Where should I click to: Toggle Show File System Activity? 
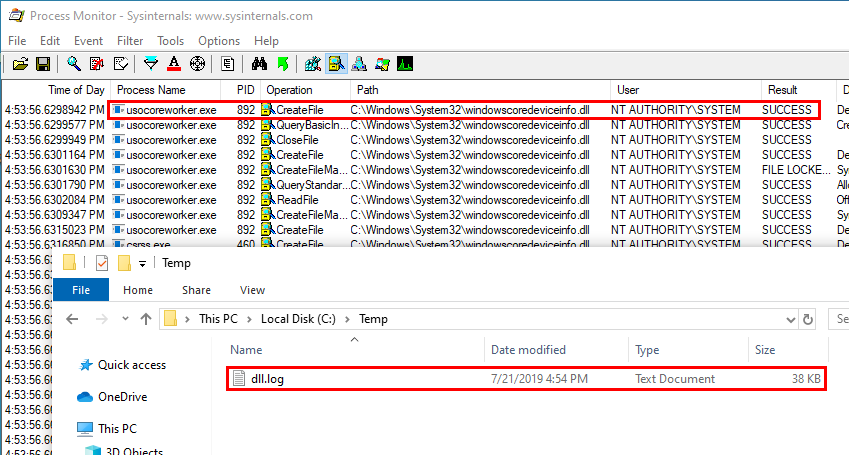[336, 64]
